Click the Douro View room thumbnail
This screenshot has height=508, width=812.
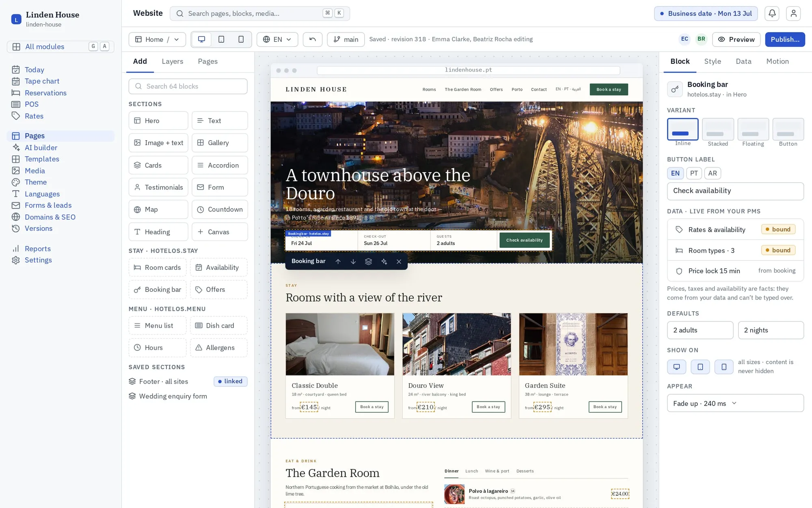pyautogui.click(x=456, y=344)
